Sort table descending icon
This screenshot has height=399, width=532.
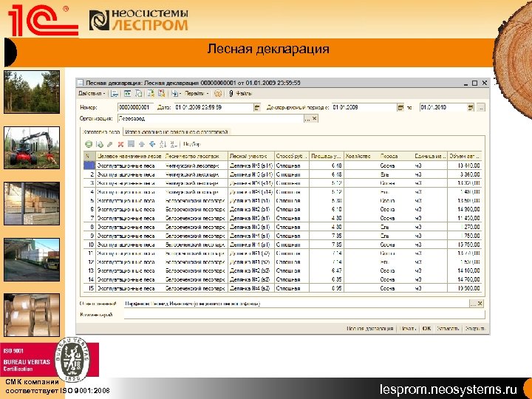(x=174, y=144)
